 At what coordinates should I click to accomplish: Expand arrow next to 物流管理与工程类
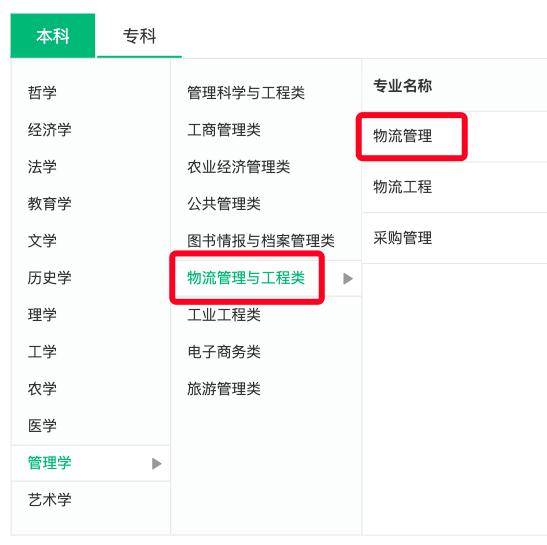click(x=348, y=278)
